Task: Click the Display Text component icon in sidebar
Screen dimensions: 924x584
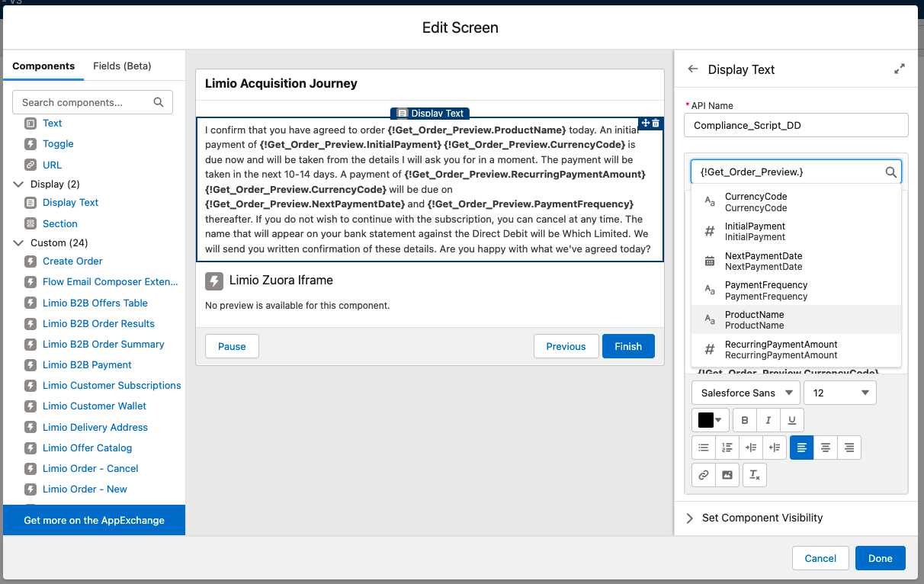Action: click(30, 203)
